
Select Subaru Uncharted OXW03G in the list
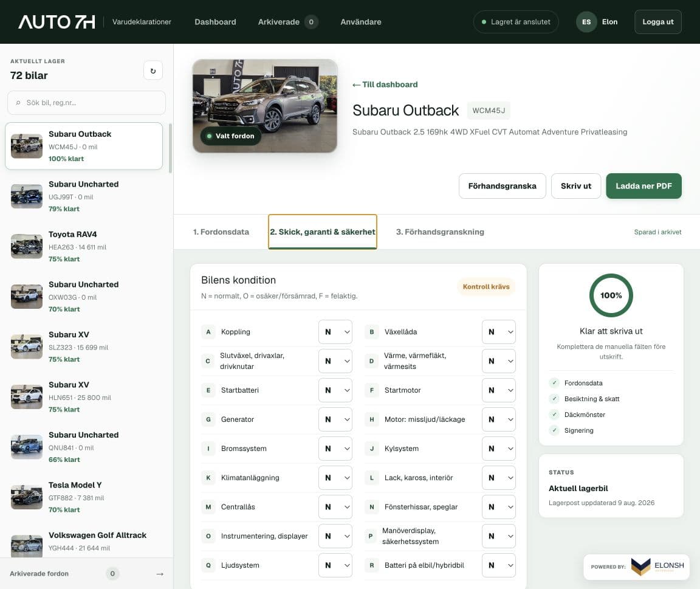point(84,297)
